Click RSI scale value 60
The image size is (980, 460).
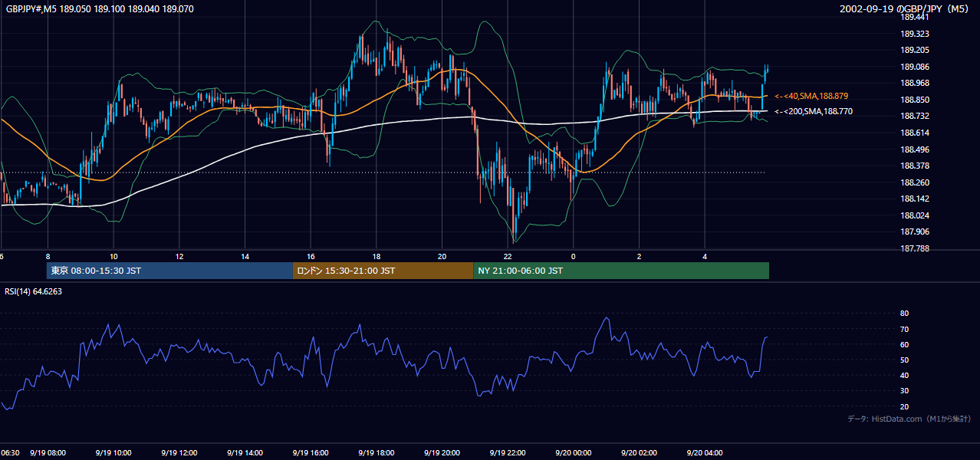point(904,344)
